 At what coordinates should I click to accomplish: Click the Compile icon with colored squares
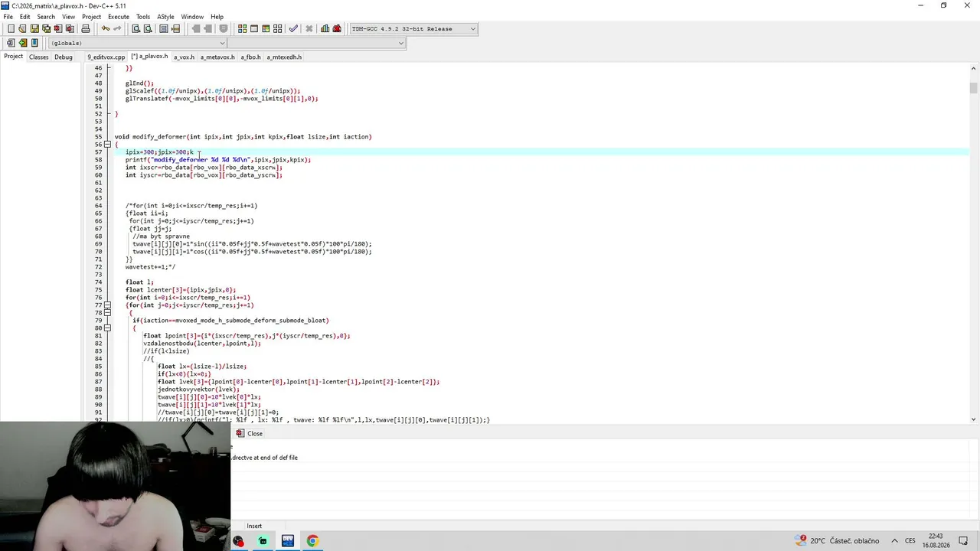tap(242, 29)
